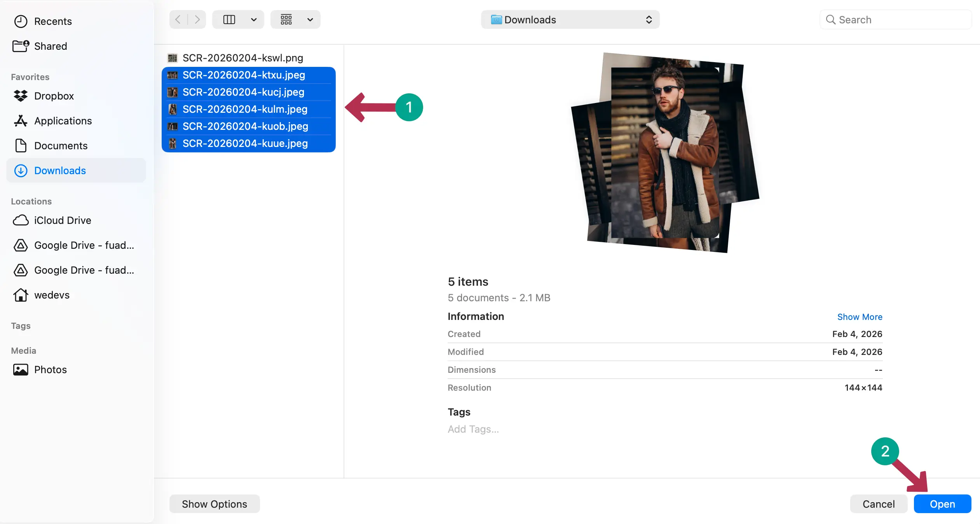Open the Documents folder
This screenshot has width=980, height=524.
(61, 146)
